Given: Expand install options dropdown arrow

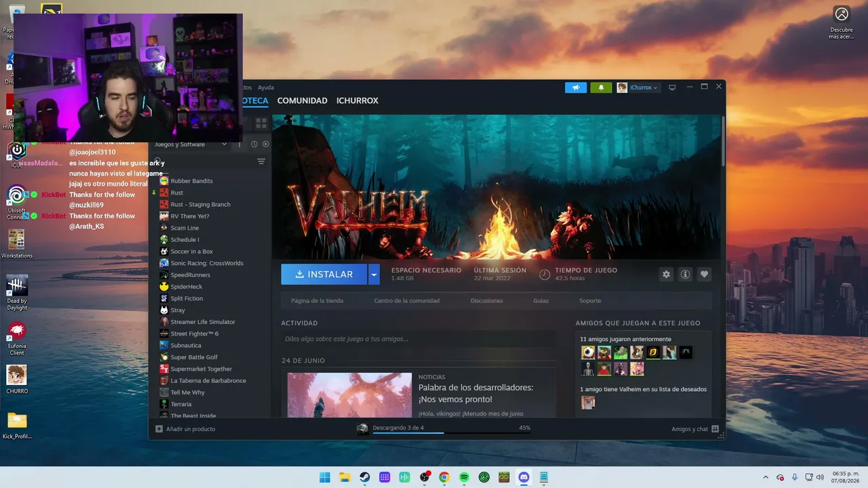Looking at the screenshot, I should point(374,274).
